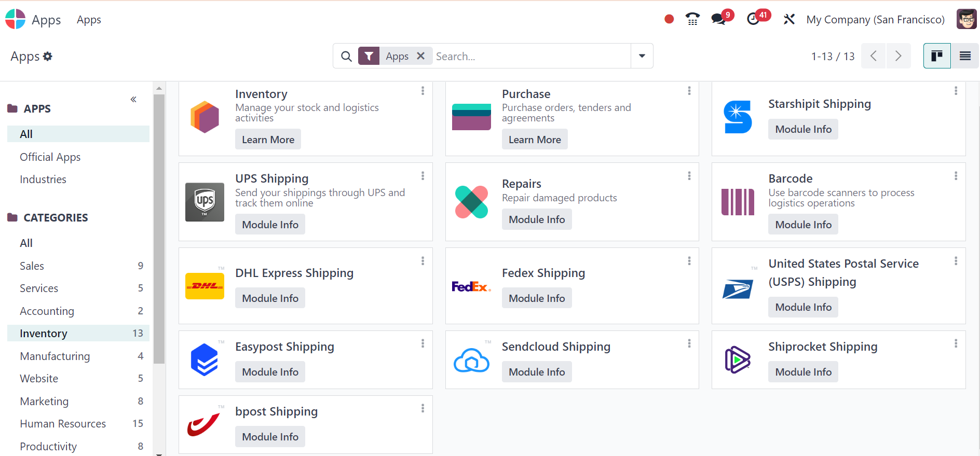
Task: Open the user avatar menu
Action: [x=967, y=19]
